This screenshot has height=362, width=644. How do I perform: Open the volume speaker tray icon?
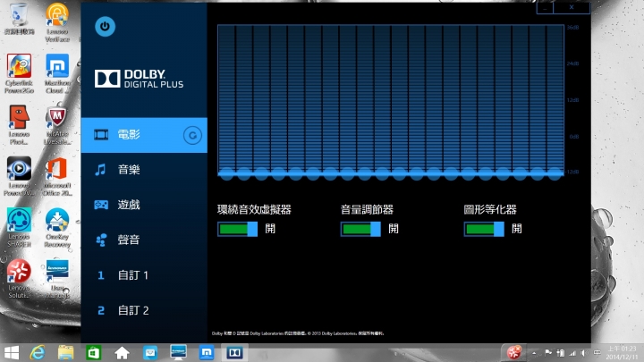pyautogui.click(x=584, y=353)
